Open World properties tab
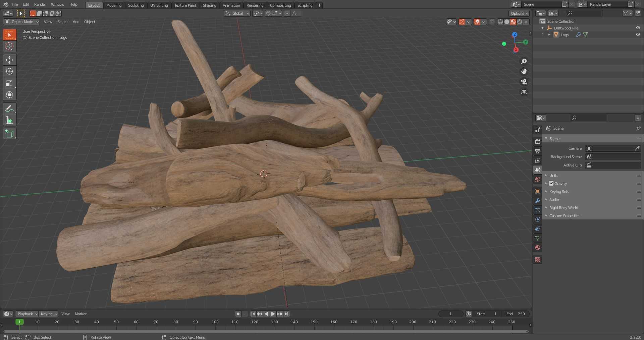 coord(538,179)
